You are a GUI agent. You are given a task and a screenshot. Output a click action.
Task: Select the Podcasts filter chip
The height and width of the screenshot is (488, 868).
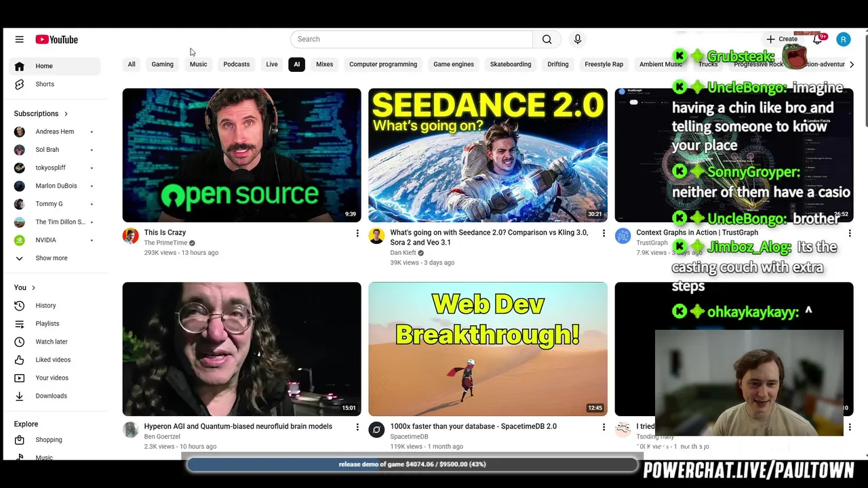(x=237, y=64)
